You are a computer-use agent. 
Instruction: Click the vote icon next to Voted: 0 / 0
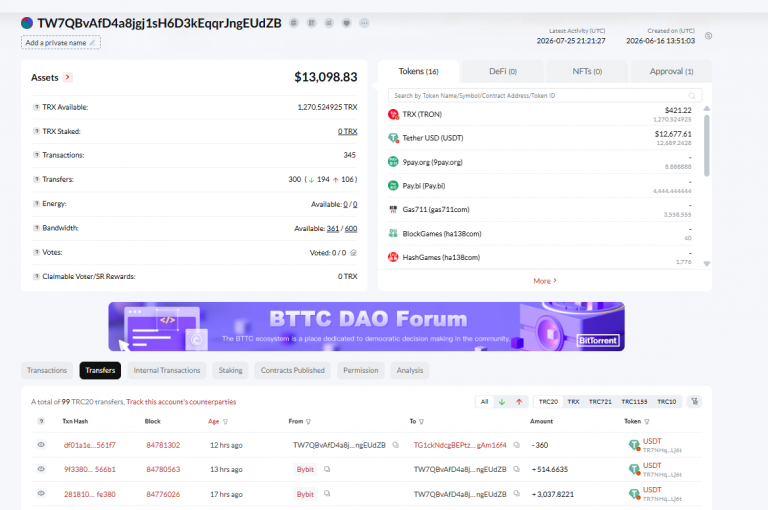[x=354, y=253]
